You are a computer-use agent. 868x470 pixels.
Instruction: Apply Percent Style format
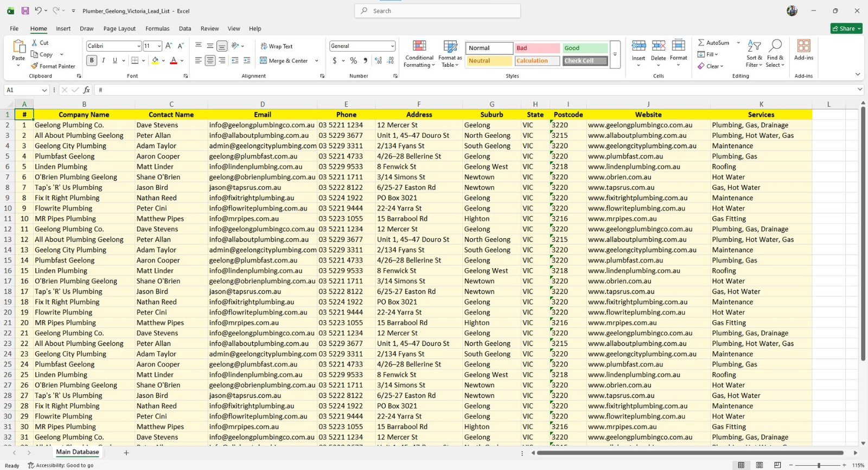point(354,61)
